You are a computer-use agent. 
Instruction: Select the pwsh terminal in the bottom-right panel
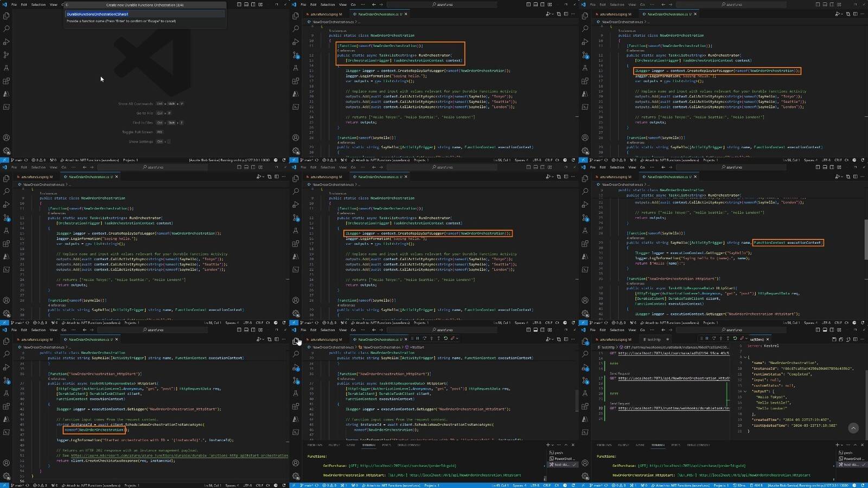pos(848,453)
